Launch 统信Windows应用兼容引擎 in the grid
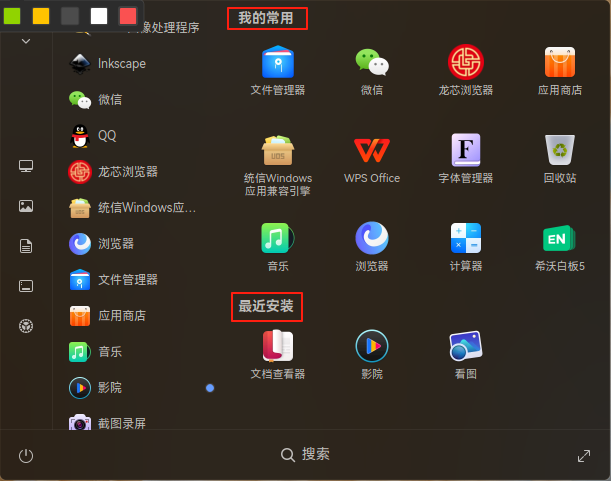This screenshot has width=611, height=481. 278,165
